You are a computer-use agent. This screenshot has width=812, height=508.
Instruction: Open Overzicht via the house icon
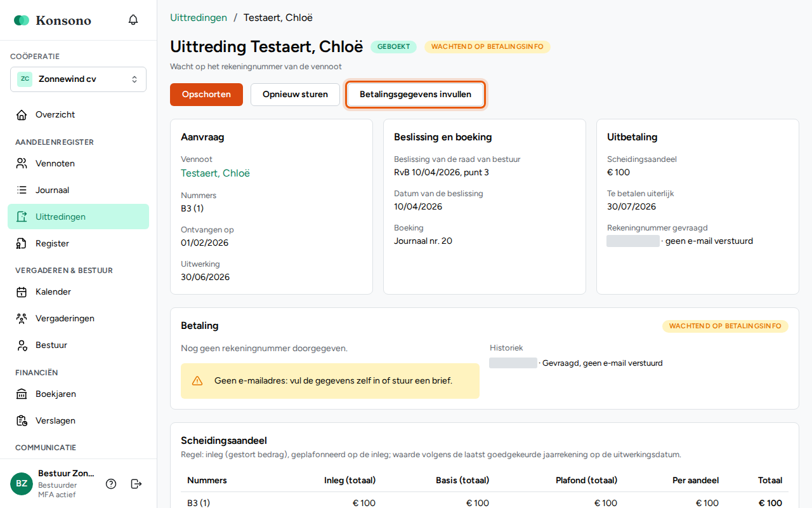[22, 115]
